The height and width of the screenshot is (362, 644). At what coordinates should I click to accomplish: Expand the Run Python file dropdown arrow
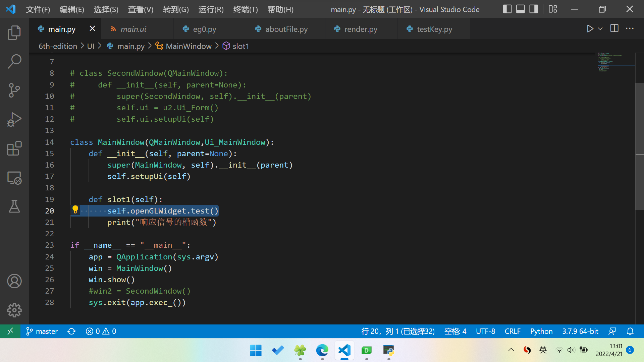[x=600, y=29]
